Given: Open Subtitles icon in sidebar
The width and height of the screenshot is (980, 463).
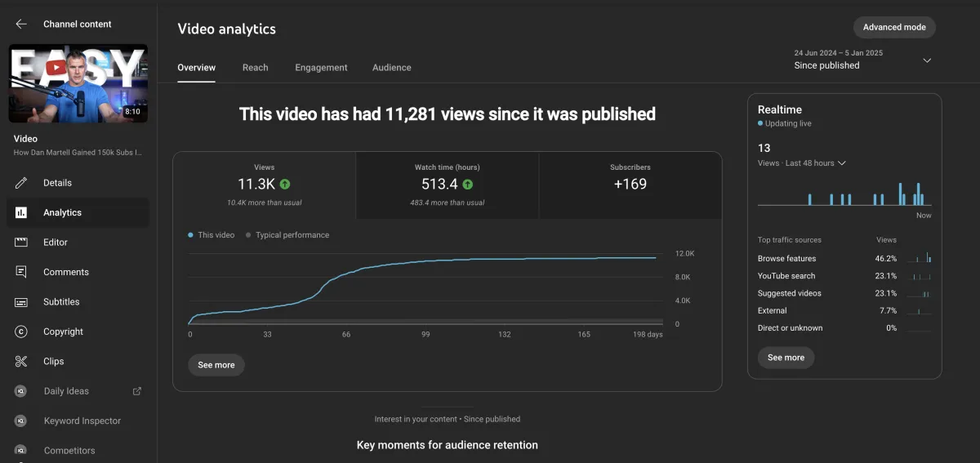Looking at the screenshot, I should pos(21,302).
